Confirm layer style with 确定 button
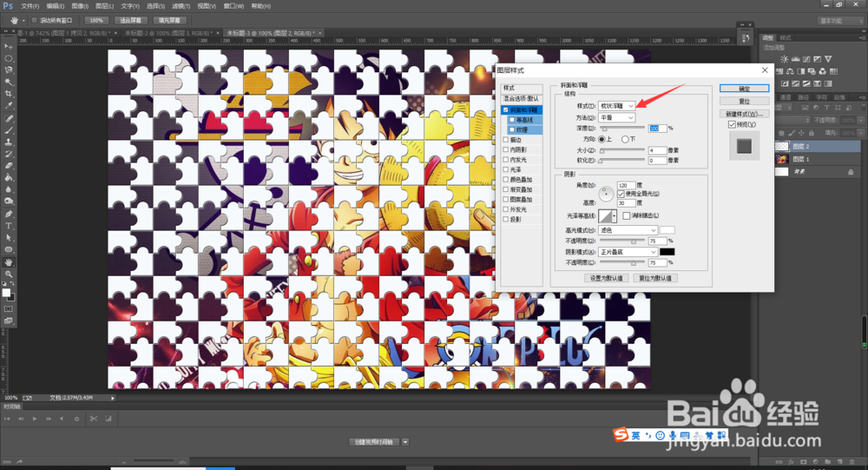This screenshot has width=868, height=470. coord(745,89)
